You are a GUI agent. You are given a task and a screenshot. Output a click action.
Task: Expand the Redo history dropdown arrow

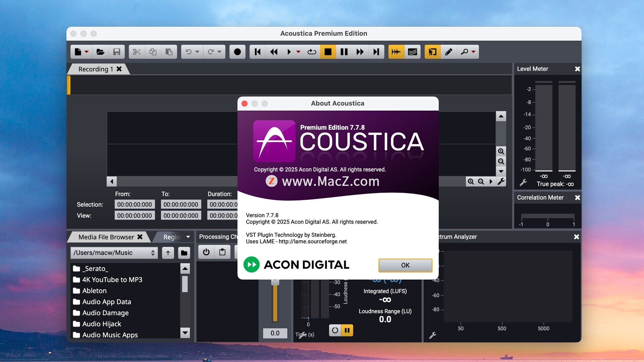pyautogui.click(x=219, y=52)
